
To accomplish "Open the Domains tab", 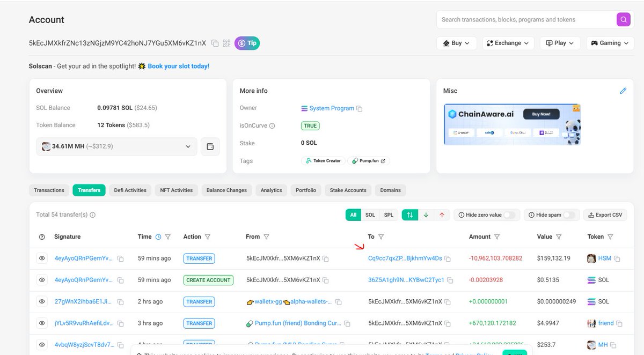I will (390, 190).
